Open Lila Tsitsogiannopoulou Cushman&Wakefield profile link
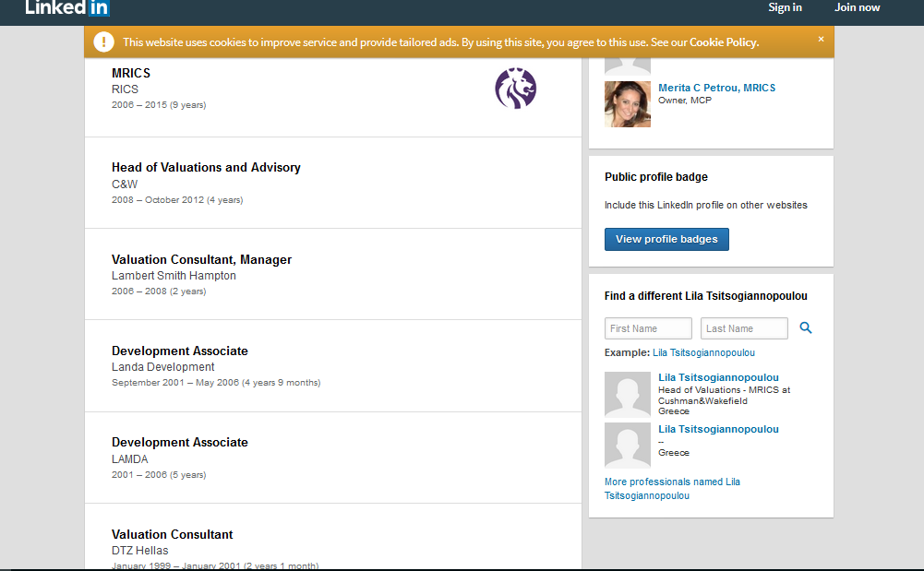Viewport: 924px width, 571px height. click(x=718, y=377)
